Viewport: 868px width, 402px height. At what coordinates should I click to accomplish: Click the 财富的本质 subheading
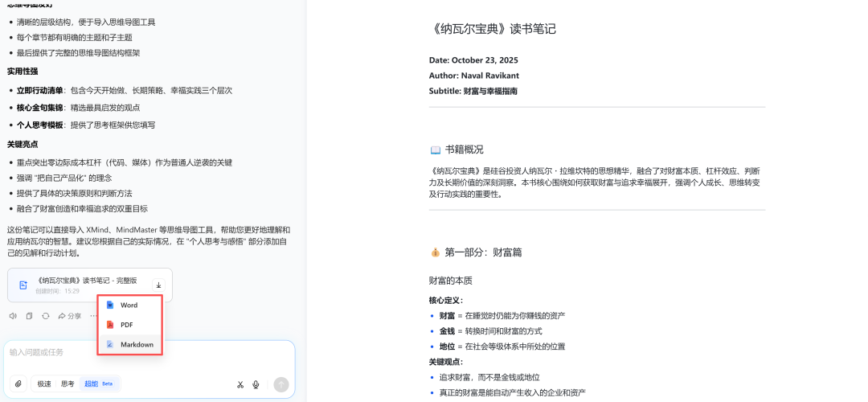pyautogui.click(x=450, y=281)
